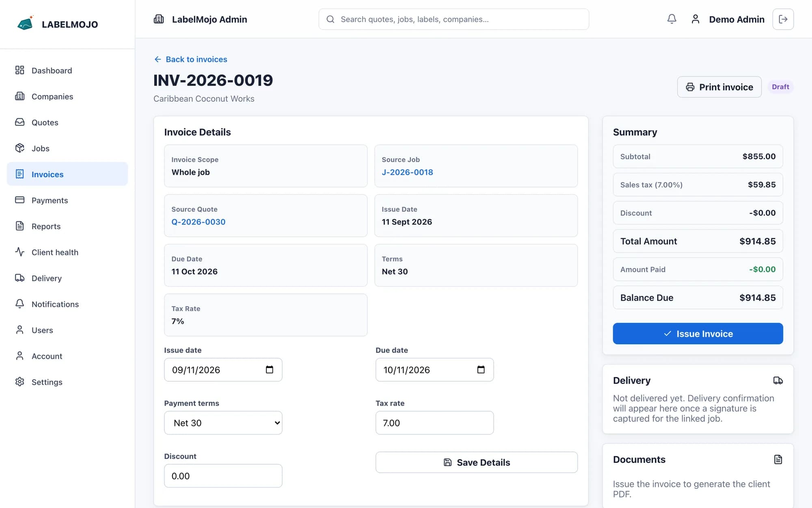Click the Issue Invoice button

coord(698,334)
